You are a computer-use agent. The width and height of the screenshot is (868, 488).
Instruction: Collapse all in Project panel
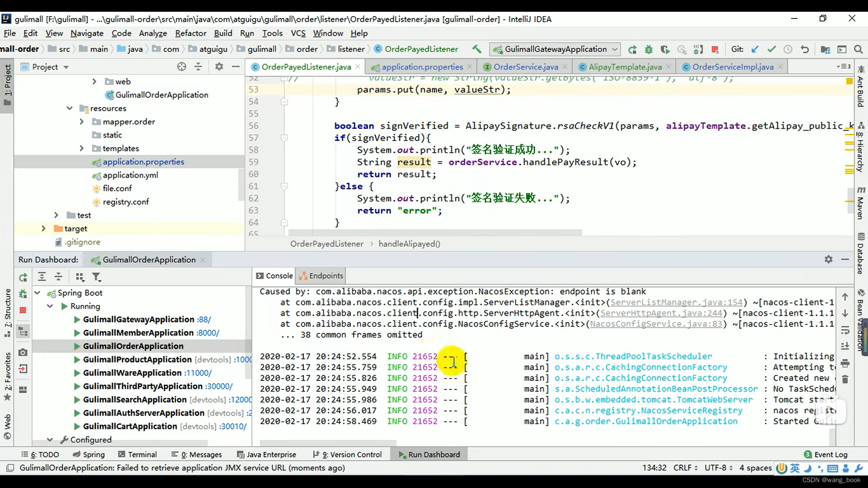[198, 67]
